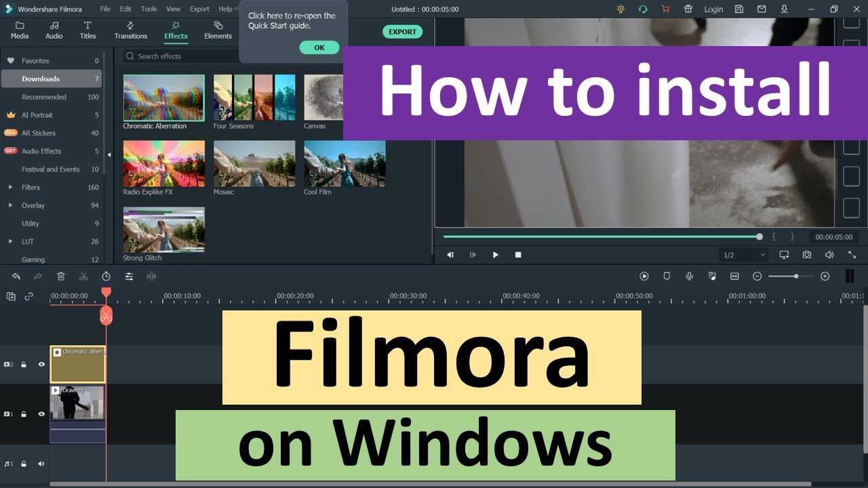Open the preview display monitor icon
Screen dimensions: 868x488
pos(785,255)
